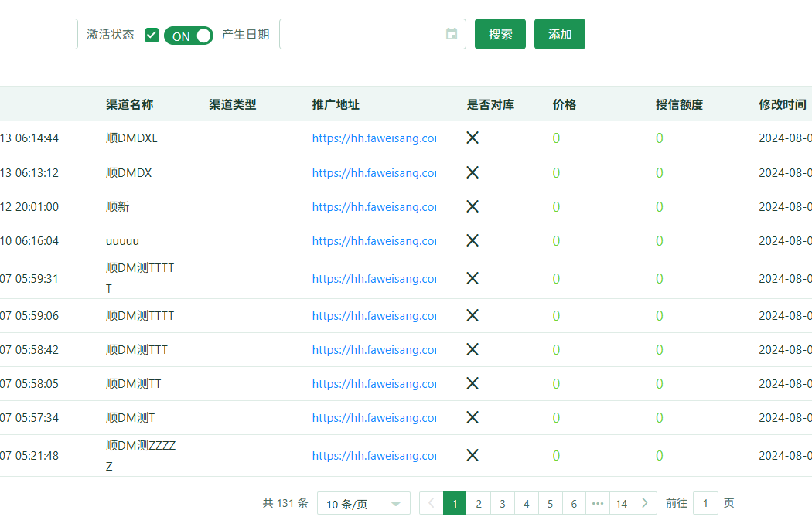Click the X icon in 05:21:48 row
Viewport: 812px width, 527px height.
coord(473,456)
